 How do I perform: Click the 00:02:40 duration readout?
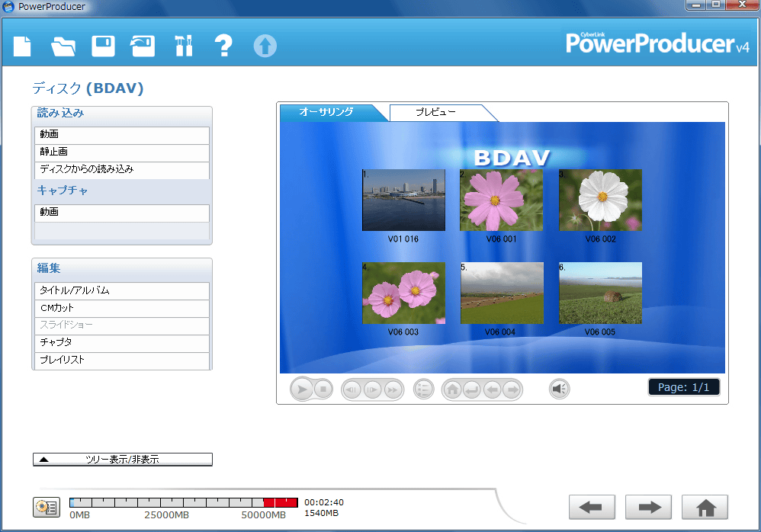324,502
